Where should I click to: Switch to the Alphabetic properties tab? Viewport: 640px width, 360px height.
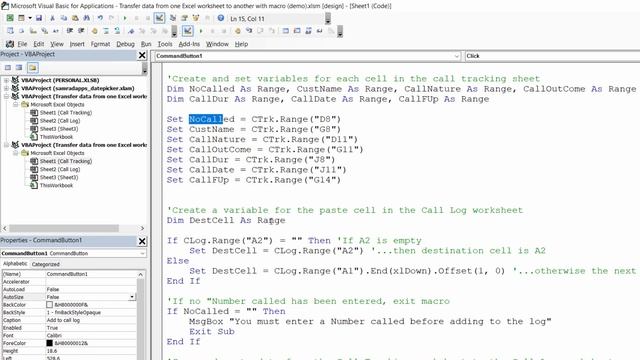[x=15, y=264]
